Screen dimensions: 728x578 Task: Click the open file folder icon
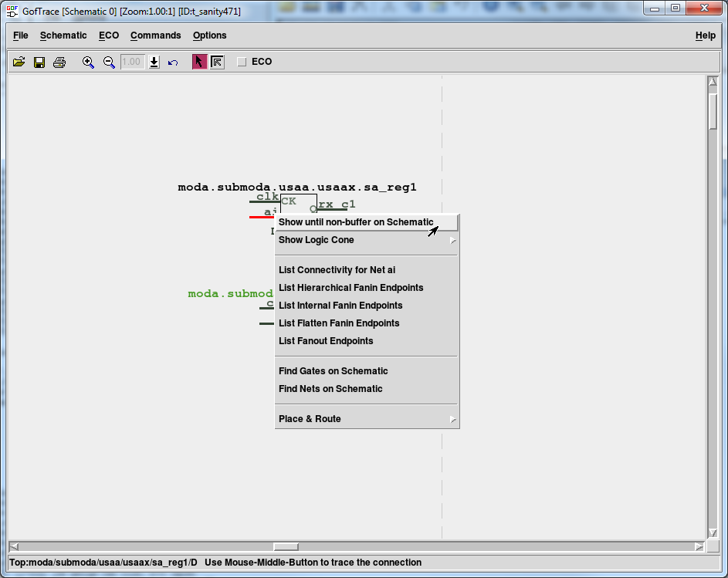click(x=19, y=62)
